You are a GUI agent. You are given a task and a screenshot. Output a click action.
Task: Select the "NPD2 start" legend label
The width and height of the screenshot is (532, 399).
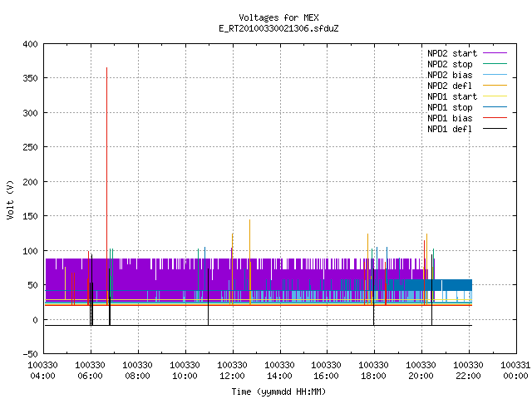pyautogui.click(x=452, y=53)
